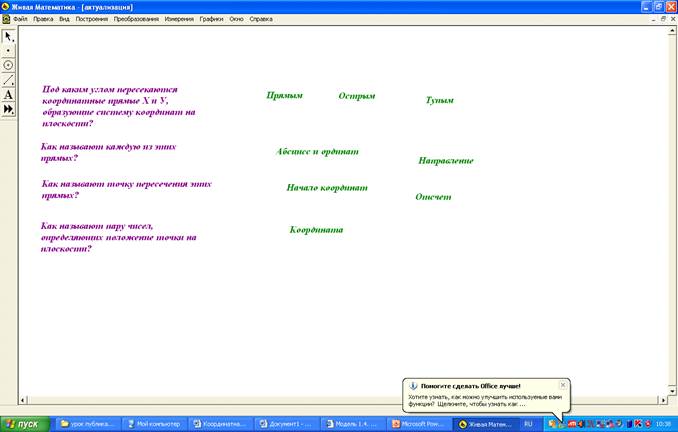Switch to Документ1 taskbar button

[286, 424]
